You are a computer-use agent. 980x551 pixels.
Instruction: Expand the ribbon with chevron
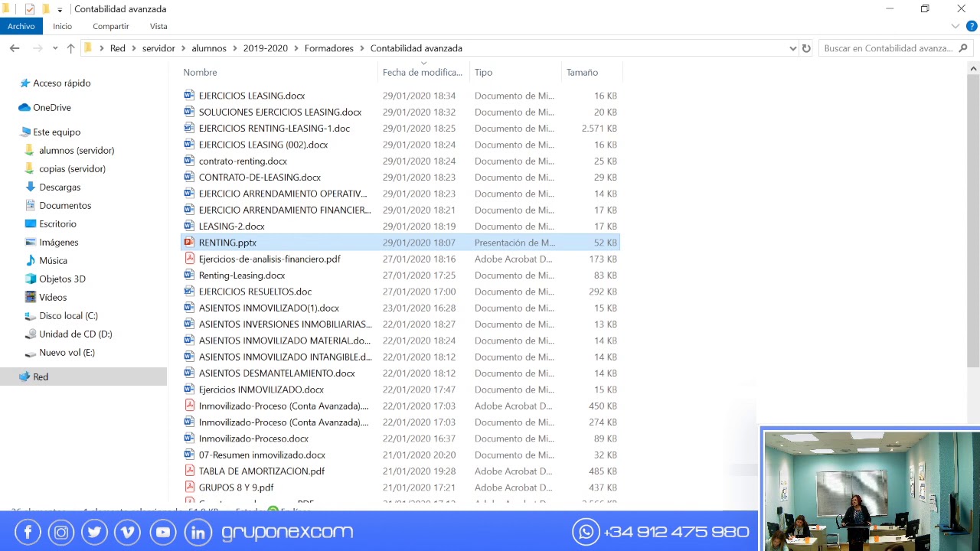(x=955, y=26)
